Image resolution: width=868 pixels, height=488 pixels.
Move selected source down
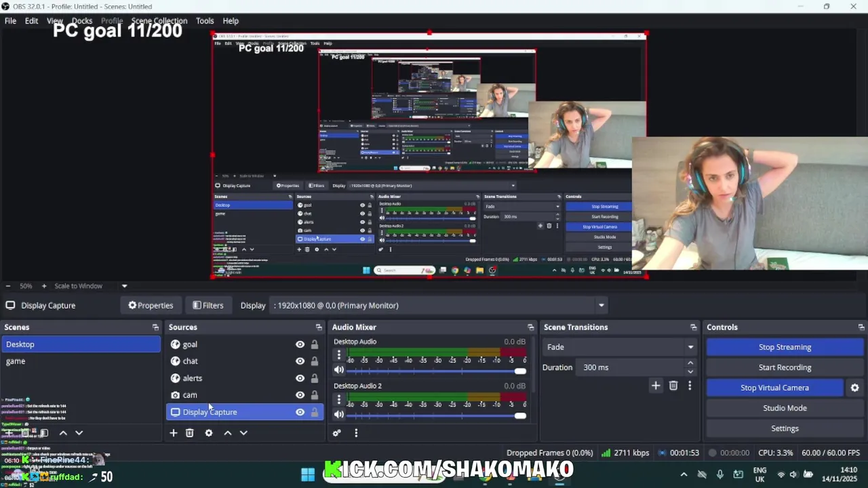pyautogui.click(x=244, y=433)
